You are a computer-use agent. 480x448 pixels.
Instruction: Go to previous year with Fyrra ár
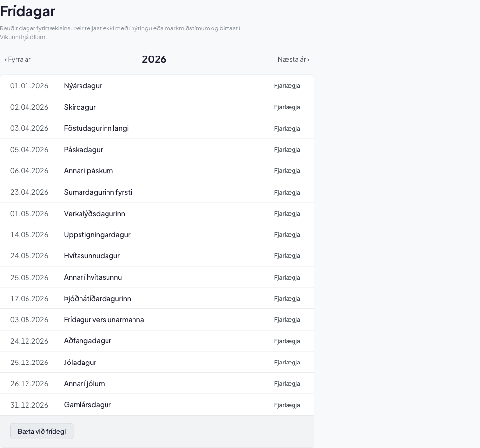[x=18, y=59]
